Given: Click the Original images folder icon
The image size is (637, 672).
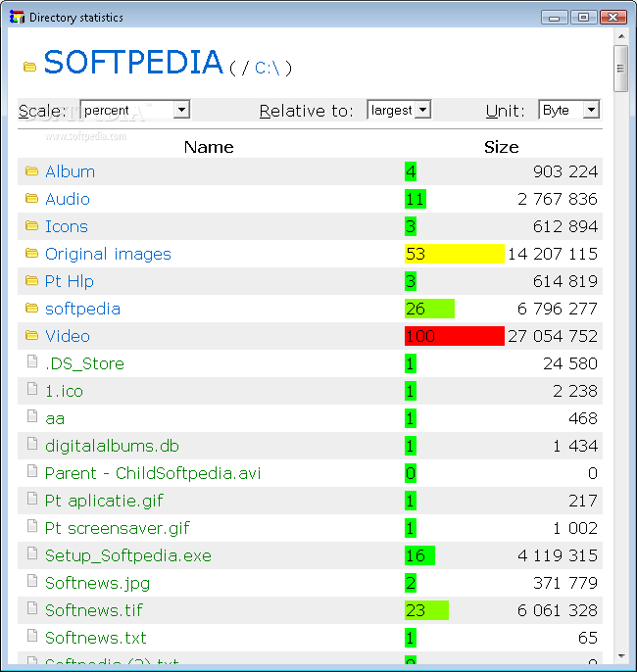Looking at the screenshot, I should coord(31,254).
